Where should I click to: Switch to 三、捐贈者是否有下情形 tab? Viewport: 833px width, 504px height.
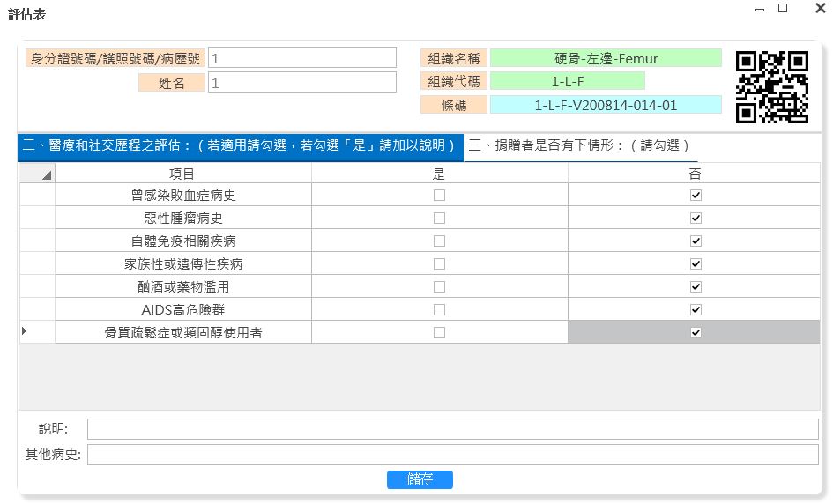(579, 146)
